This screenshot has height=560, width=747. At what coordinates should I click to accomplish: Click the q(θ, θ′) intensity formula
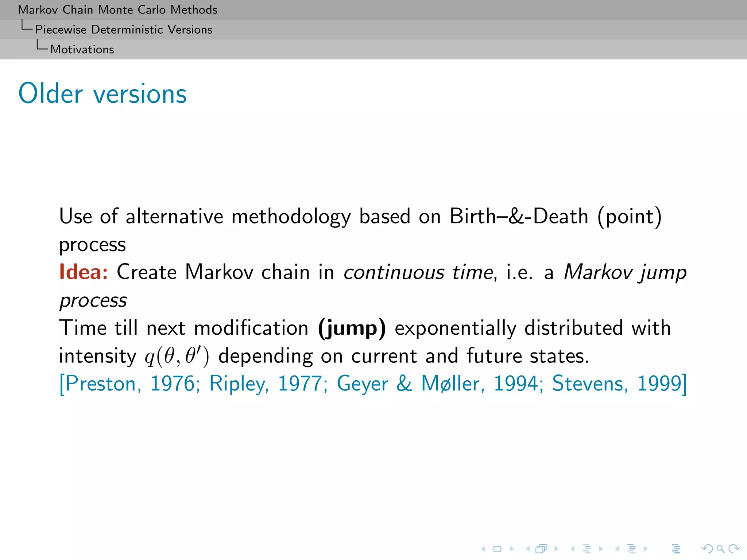[177, 357]
